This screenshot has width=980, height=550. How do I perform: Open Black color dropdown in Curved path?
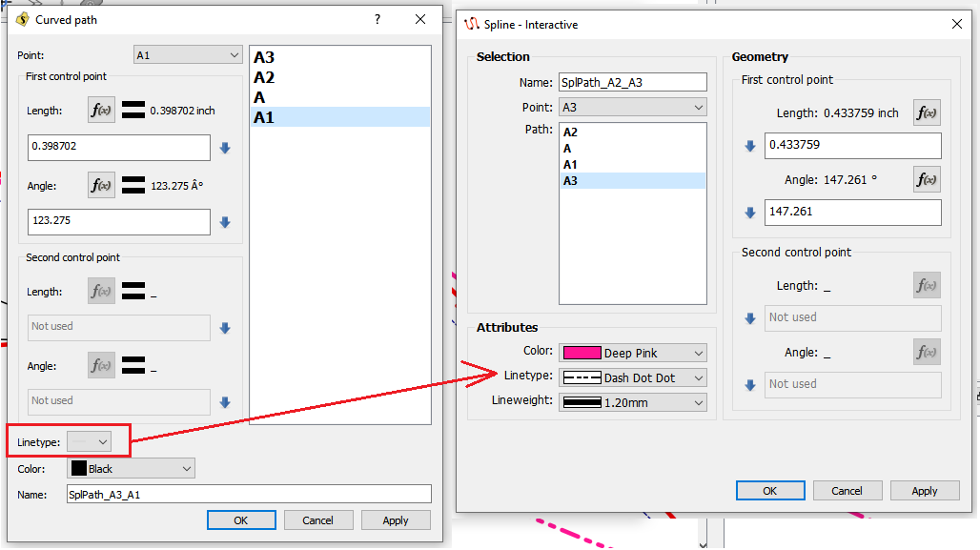[x=131, y=468]
